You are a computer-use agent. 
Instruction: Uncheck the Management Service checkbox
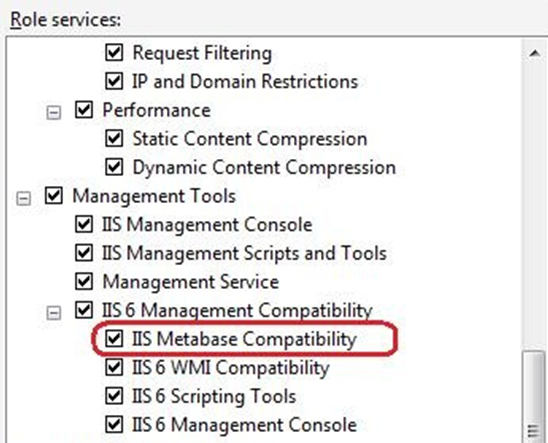pyautogui.click(x=84, y=282)
